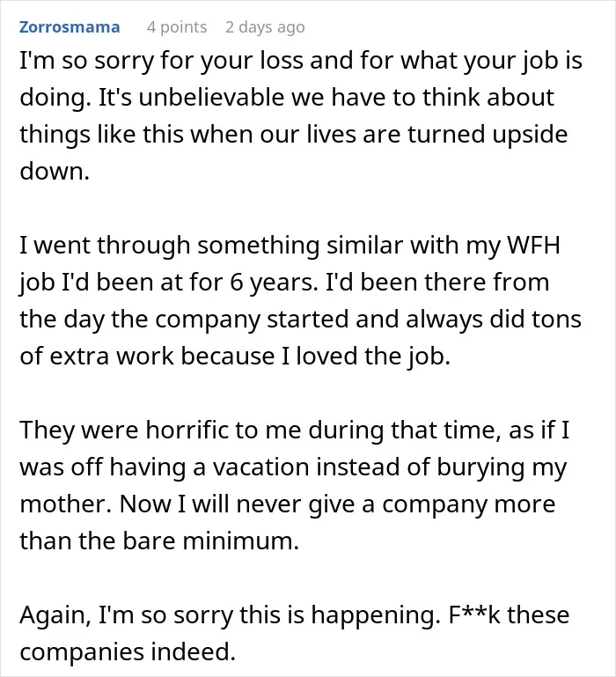Click the final paragraph starting 'Again, I'm so sorry'
This screenshot has height=677, width=616.
[295, 633]
